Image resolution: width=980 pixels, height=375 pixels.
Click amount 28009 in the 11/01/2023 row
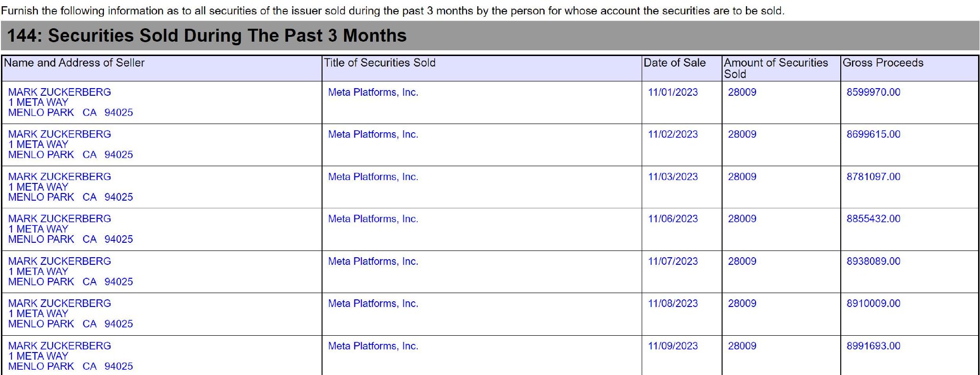point(742,92)
